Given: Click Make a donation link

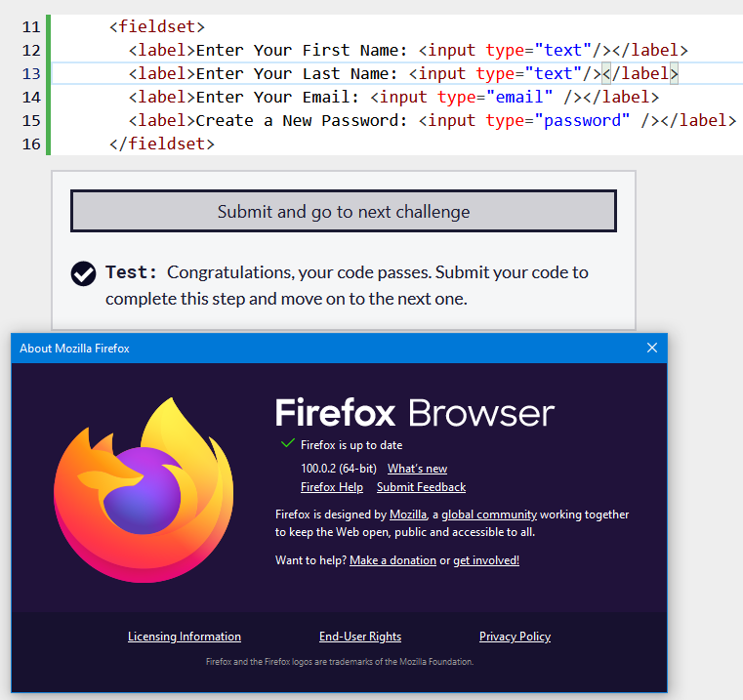Looking at the screenshot, I should (392, 560).
